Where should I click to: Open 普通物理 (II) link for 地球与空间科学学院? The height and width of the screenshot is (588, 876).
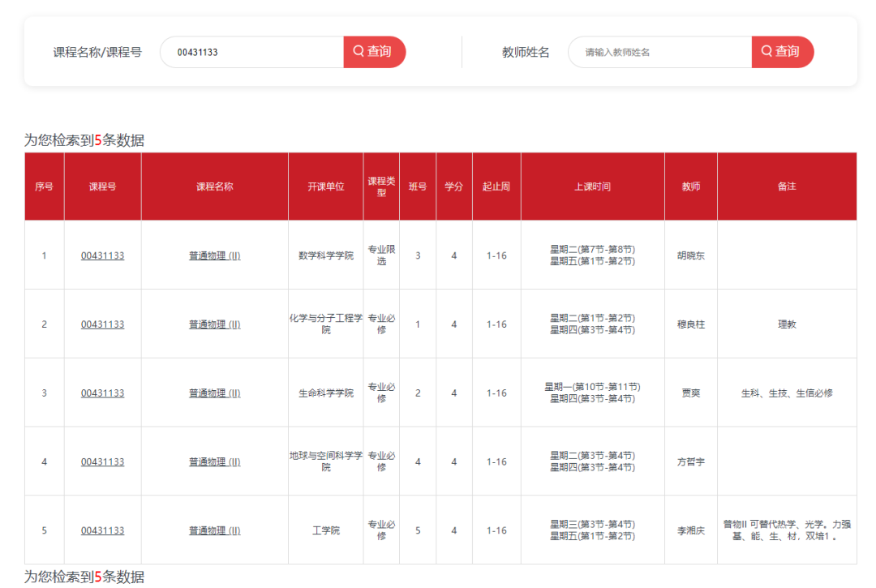214,462
